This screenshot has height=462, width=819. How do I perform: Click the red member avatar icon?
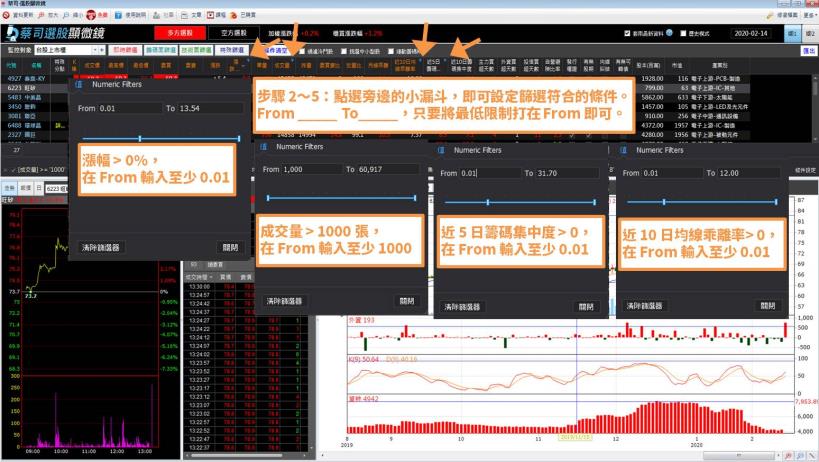[x=91, y=15]
